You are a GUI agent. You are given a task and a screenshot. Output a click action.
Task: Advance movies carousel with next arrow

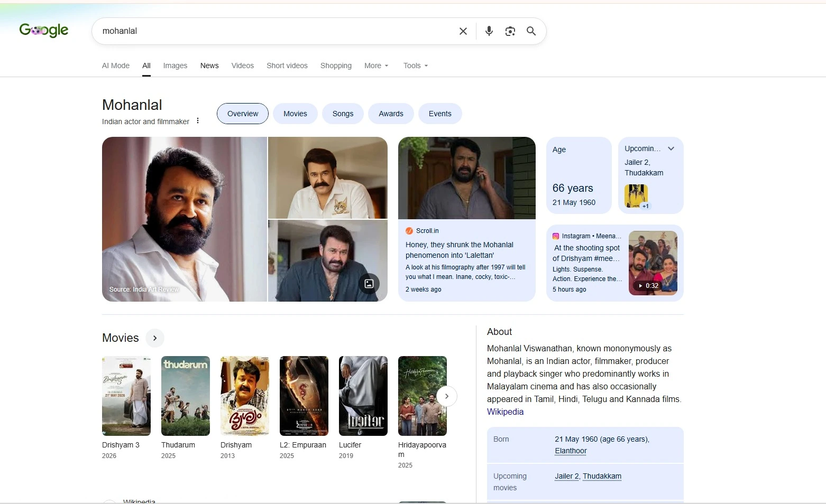tap(447, 396)
